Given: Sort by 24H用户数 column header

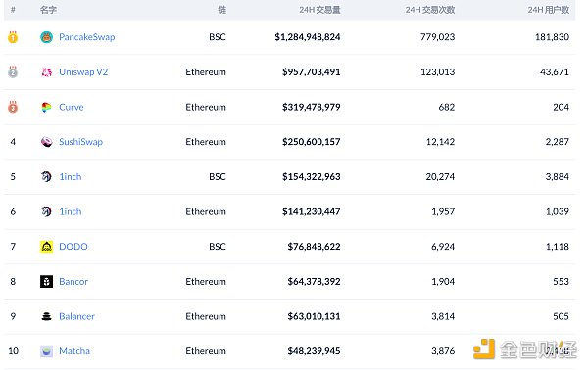Looking at the screenshot, I should coord(548,10).
